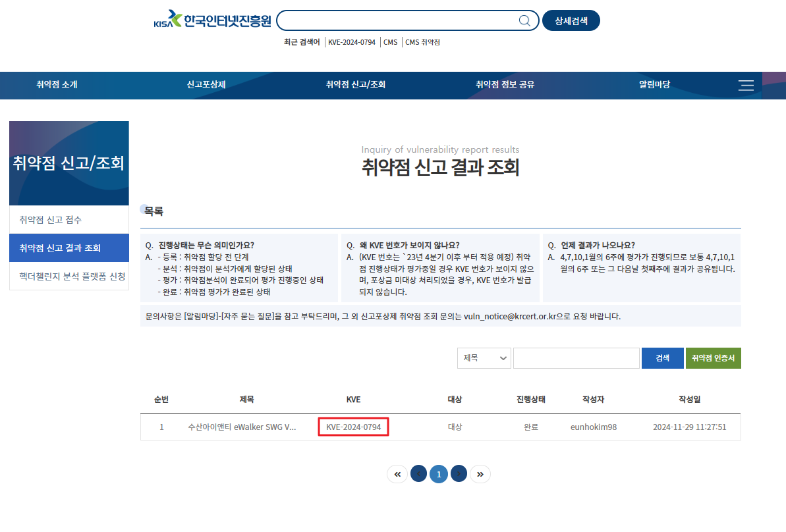The width and height of the screenshot is (786, 532).
Task: Click the magnifier search icon
Action: pyautogui.click(x=524, y=20)
